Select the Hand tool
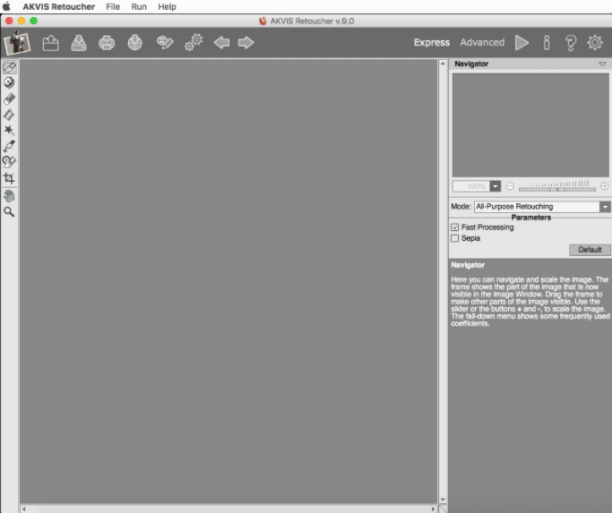 [9, 196]
